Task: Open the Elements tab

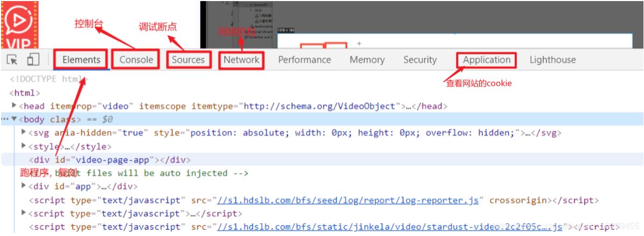Action: (81, 60)
